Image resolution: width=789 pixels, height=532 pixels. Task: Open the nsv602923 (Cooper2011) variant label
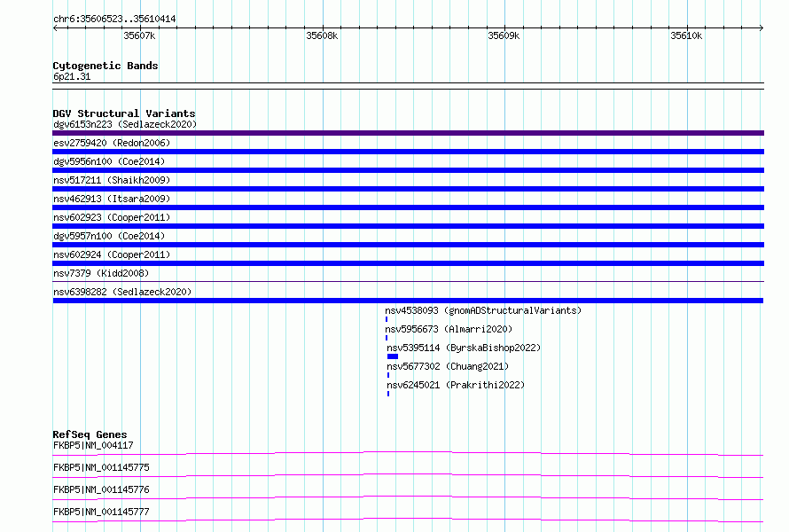(x=112, y=217)
